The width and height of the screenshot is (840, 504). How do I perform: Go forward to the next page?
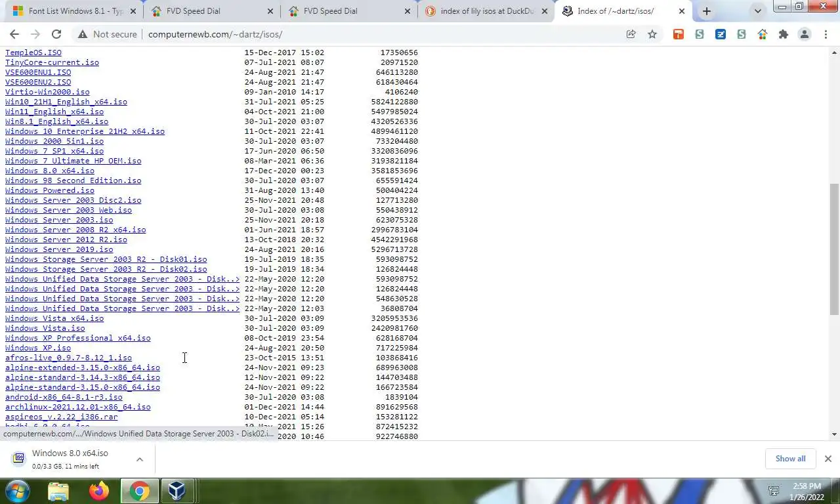coord(35,34)
